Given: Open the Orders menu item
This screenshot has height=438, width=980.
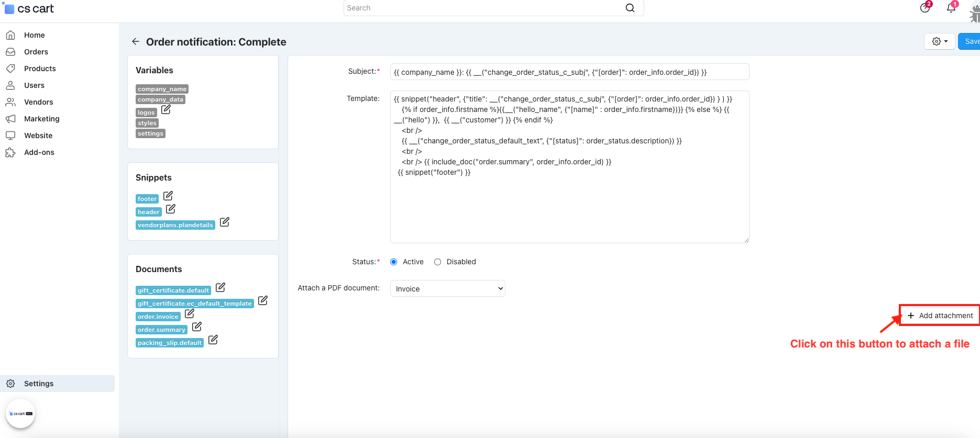Looking at the screenshot, I should tap(36, 52).
